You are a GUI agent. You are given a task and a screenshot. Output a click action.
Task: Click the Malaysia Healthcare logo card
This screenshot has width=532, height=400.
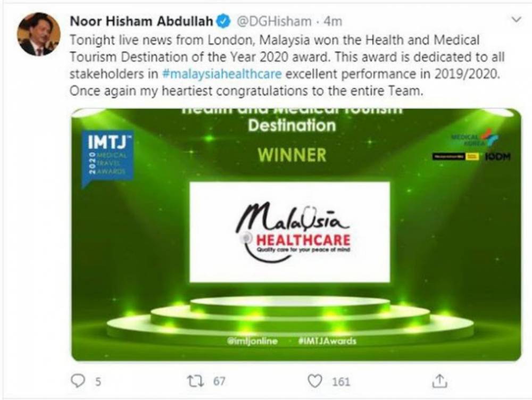click(x=289, y=232)
